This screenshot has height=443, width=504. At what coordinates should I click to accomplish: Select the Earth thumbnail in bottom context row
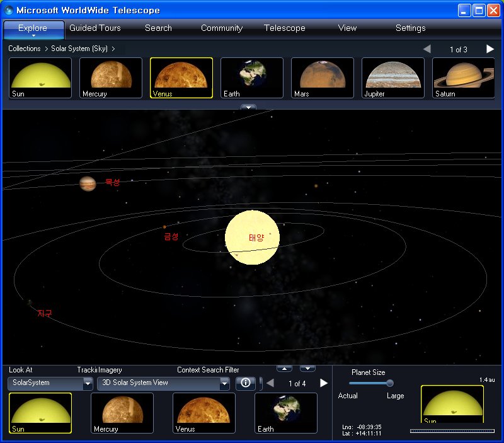[286, 413]
